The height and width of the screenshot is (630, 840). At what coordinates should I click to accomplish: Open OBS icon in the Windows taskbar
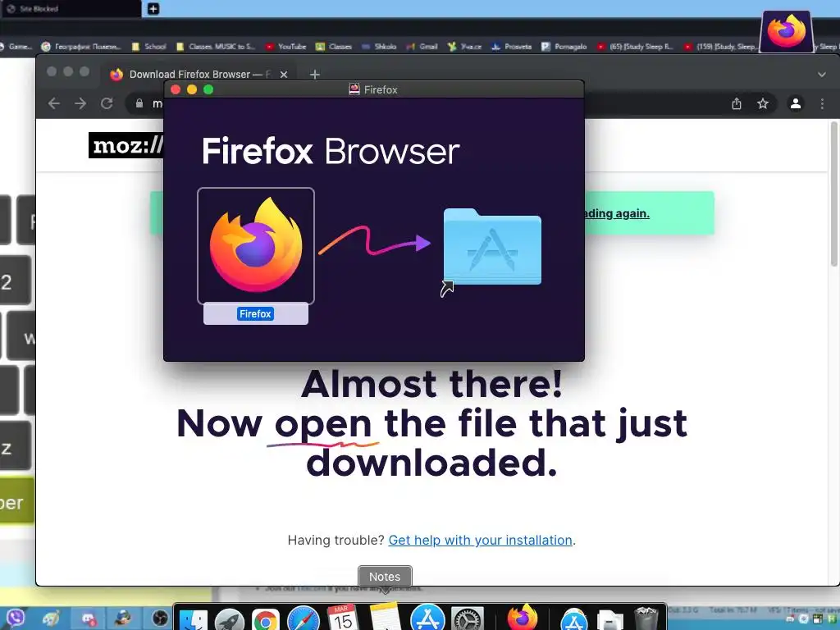tap(159, 619)
